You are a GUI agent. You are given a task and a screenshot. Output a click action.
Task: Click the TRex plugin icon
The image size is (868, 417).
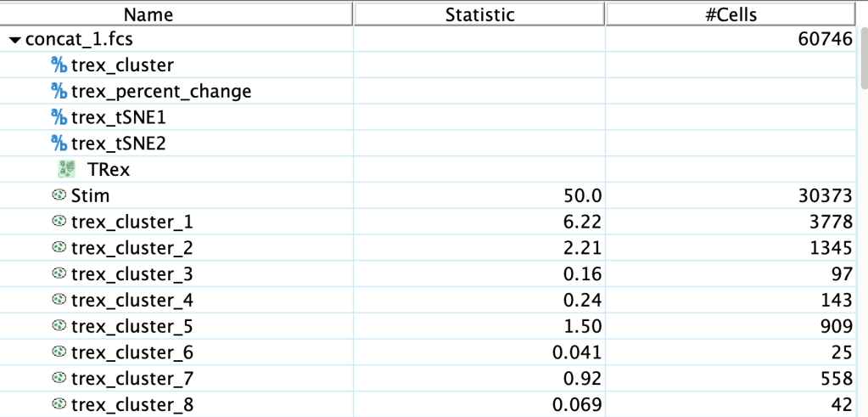click(x=67, y=170)
